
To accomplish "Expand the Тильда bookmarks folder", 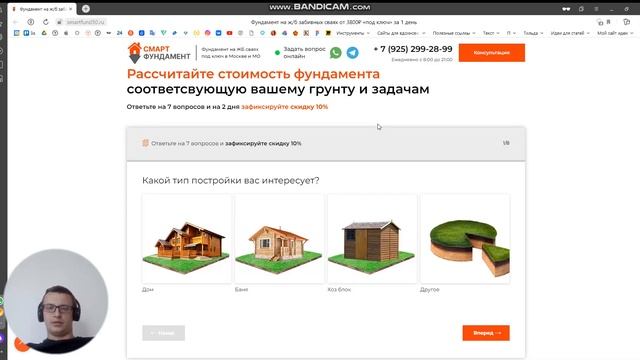I will (533, 33).
